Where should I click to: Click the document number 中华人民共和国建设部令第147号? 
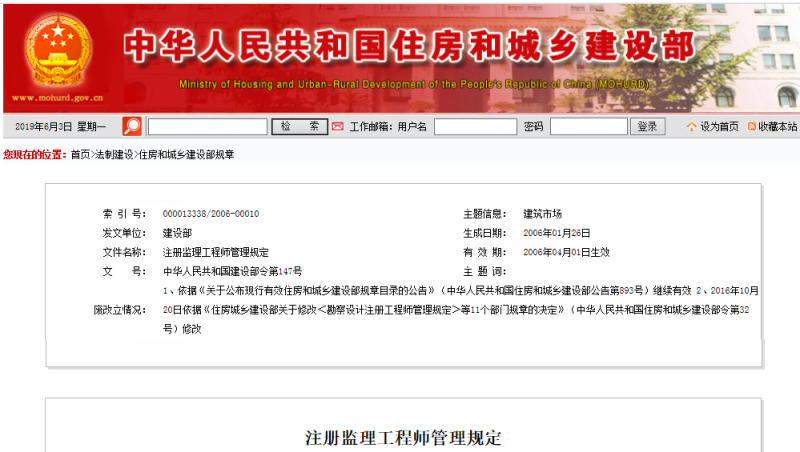pos(232,271)
